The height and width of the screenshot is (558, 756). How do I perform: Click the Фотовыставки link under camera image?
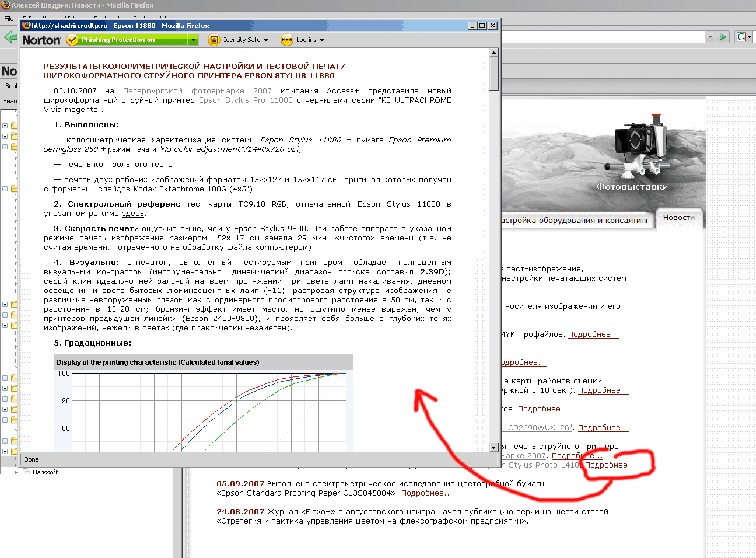click(632, 187)
